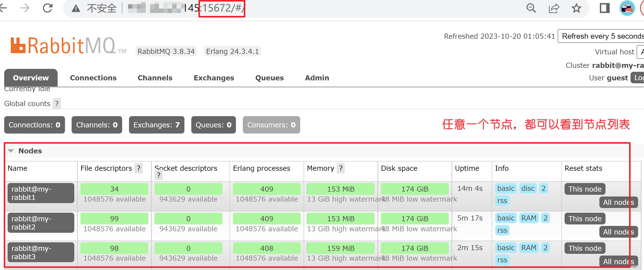Click the 5m 17s uptime value
Image resolution: width=644 pixels, height=270 pixels.
(470, 218)
